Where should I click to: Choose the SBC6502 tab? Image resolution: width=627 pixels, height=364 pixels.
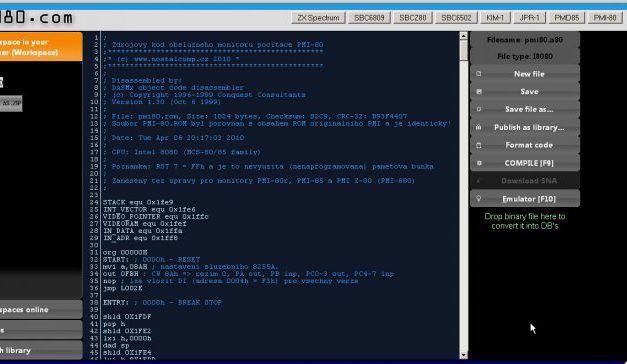point(456,18)
